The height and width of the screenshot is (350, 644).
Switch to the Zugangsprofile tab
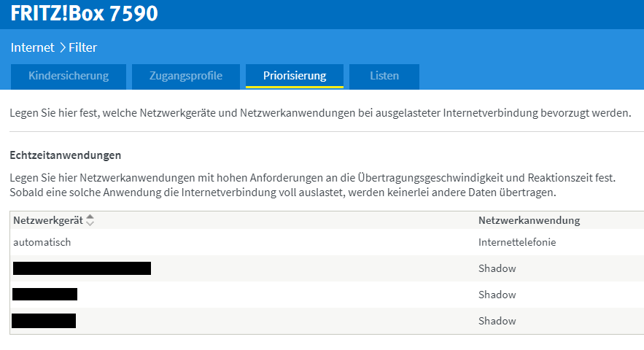[186, 76]
